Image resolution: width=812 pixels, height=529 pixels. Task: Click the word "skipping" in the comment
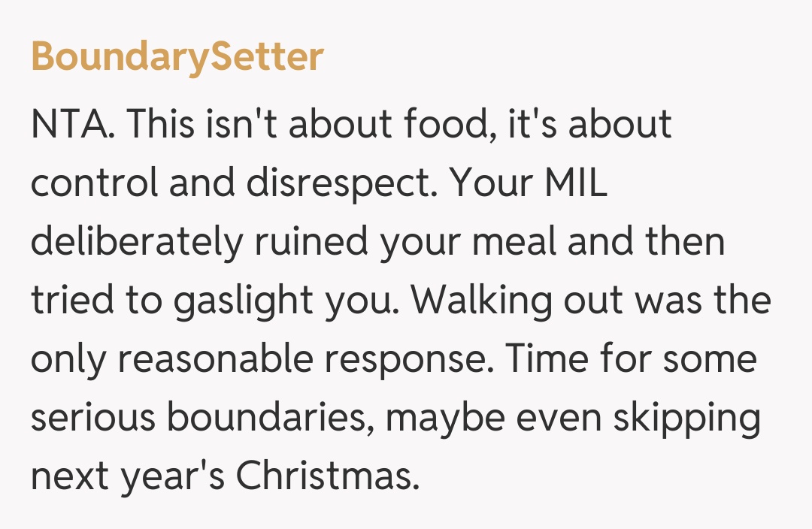click(x=686, y=419)
